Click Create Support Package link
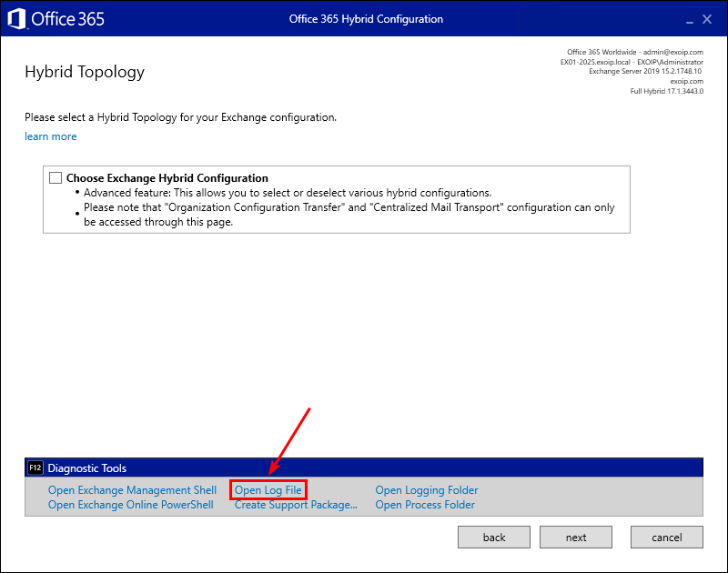The width and height of the screenshot is (728, 573). [296, 505]
